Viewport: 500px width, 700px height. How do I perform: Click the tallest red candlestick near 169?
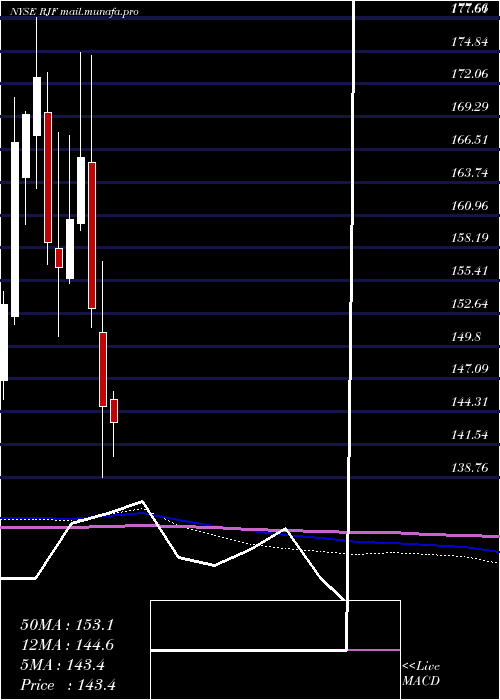pyautogui.click(x=48, y=177)
